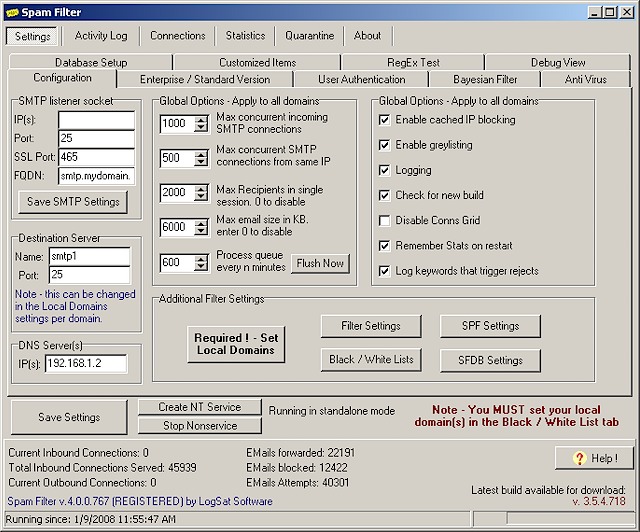Click the SSL Port field
Viewport: 640px width, 532px height.
pos(96,157)
